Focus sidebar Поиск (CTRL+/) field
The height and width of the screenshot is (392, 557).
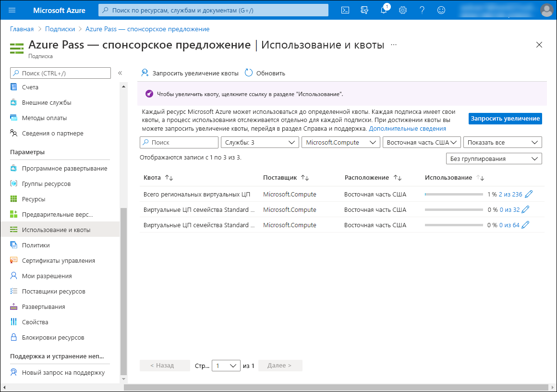click(x=61, y=73)
